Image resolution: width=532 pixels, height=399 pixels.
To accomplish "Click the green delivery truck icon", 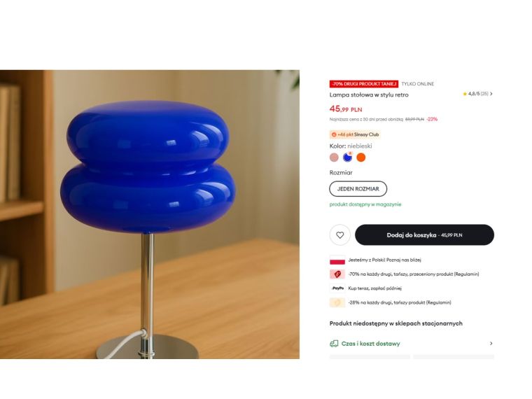I will coord(334,344).
